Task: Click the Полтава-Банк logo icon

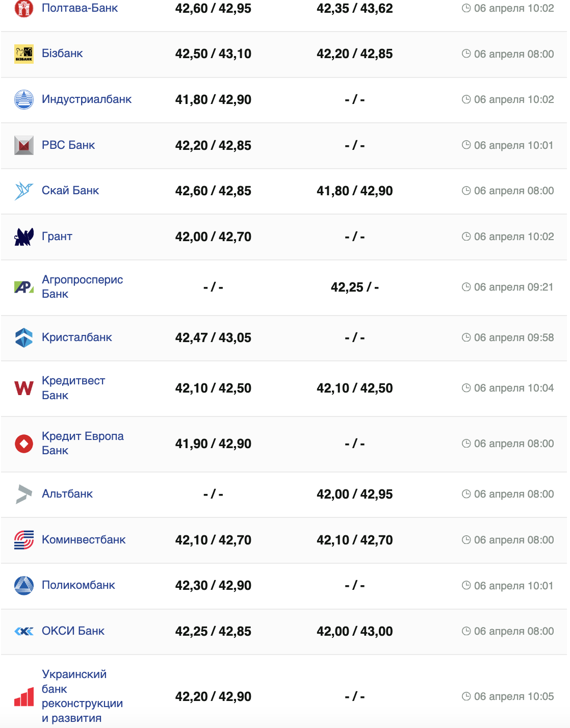Action: (23, 8)
